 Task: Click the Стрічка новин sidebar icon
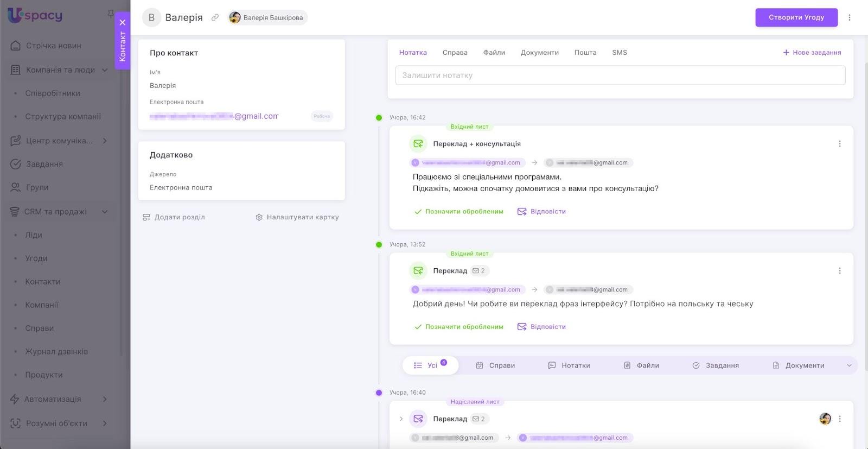(16, 46)
